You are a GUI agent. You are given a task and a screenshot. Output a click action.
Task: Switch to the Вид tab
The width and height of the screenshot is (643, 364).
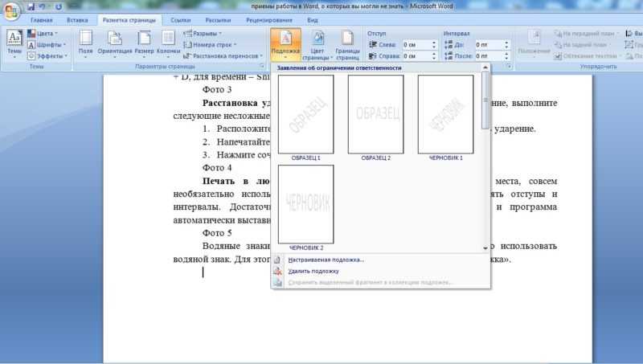click(313, 20)
